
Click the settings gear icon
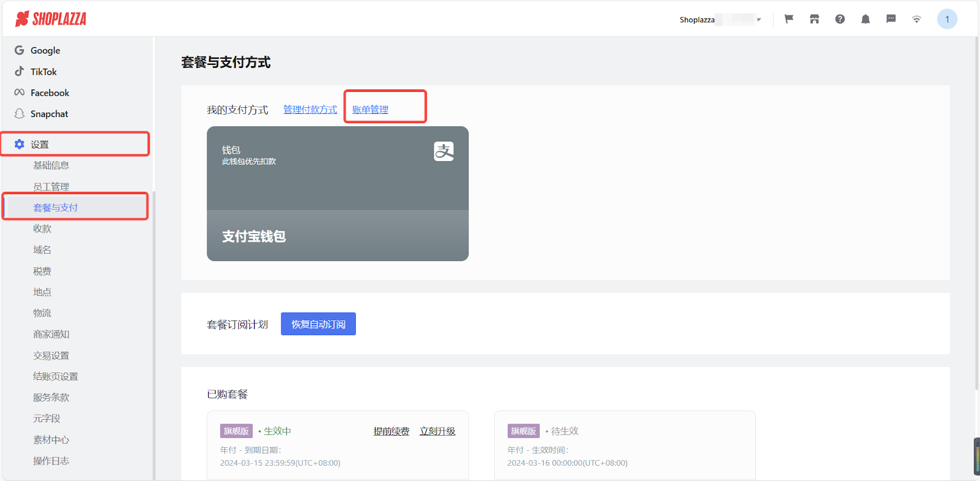coord(20,144)
